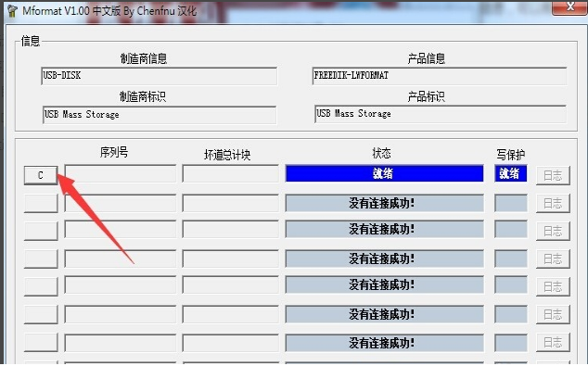
Task: Click the C drive slot button
Action: pos(41,175)
